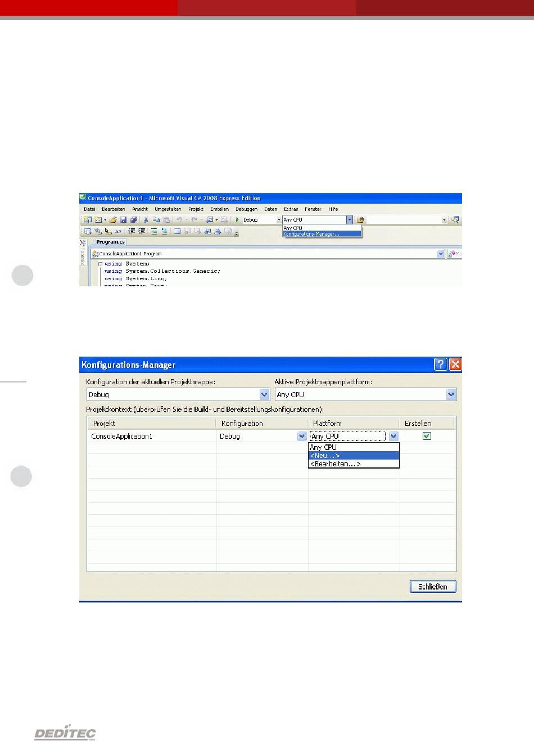Open the Toolbox side panel icon
This screenshot has height=756, width=534.
pyautogui.click(x=83, y=243)
